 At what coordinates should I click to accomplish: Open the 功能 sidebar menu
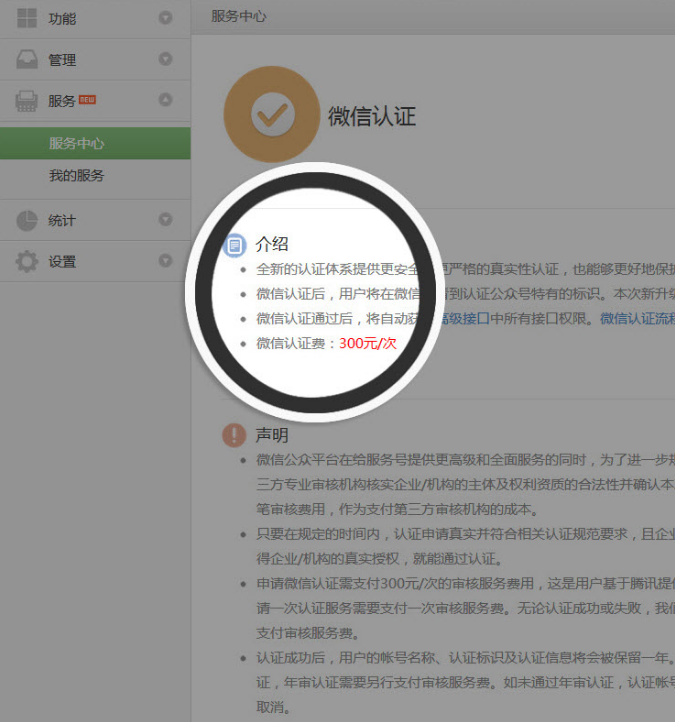click(95, 19)
